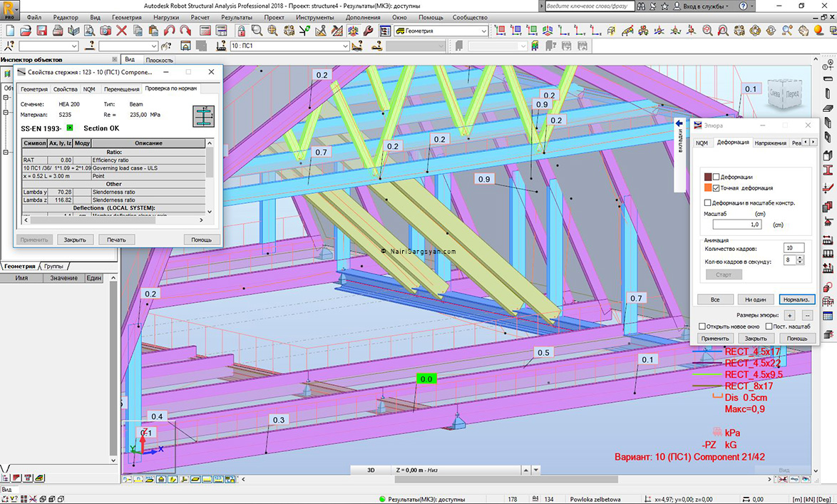
Task: Open the Геометрия menu
Action: click(126, 17)
